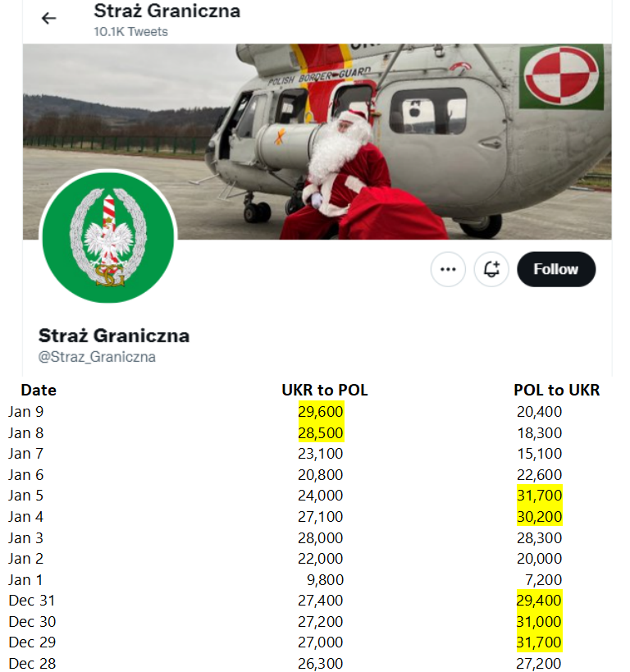
Task: View the helicopter Santa banner image
Action: pos(317,141)
